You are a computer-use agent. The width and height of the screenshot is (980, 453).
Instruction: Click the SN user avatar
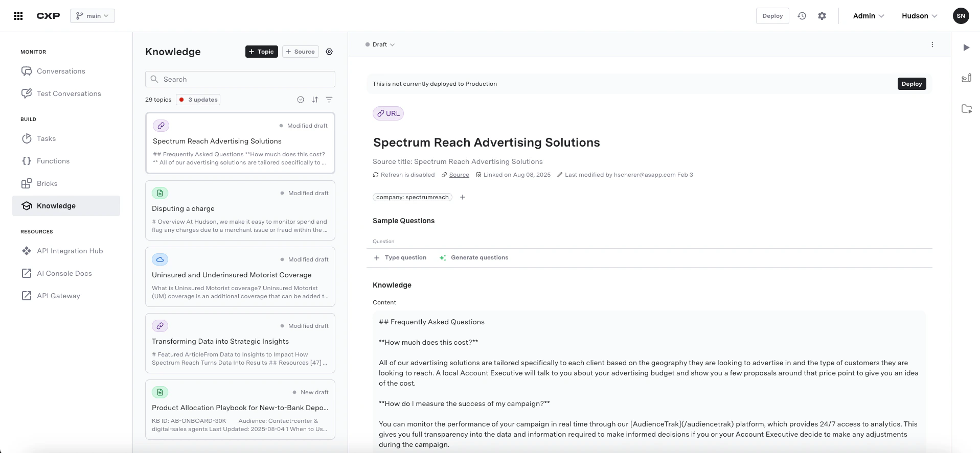click(x=961, y=16)
